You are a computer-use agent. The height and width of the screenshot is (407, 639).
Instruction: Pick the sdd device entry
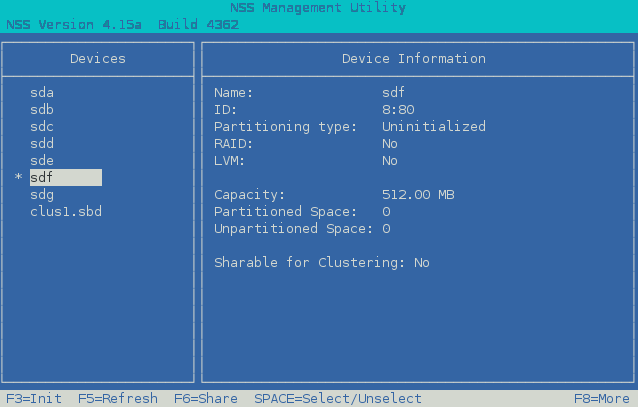(x=42, y=144)
